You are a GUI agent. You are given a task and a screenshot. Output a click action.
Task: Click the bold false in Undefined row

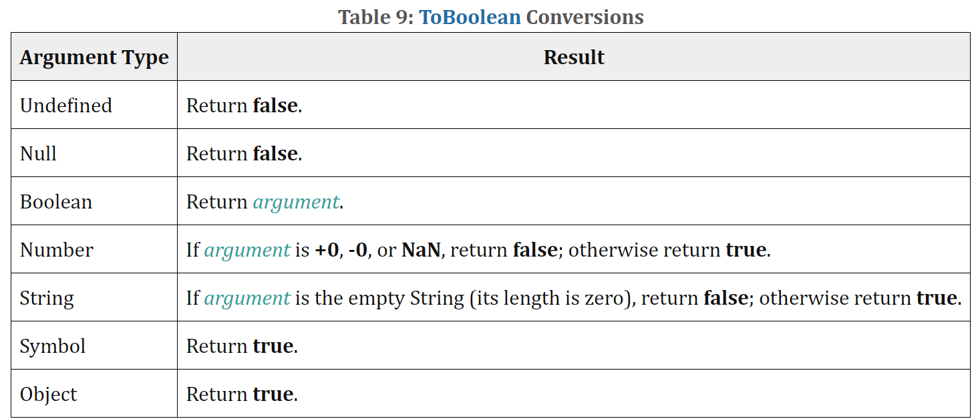(x=275, y=106)
